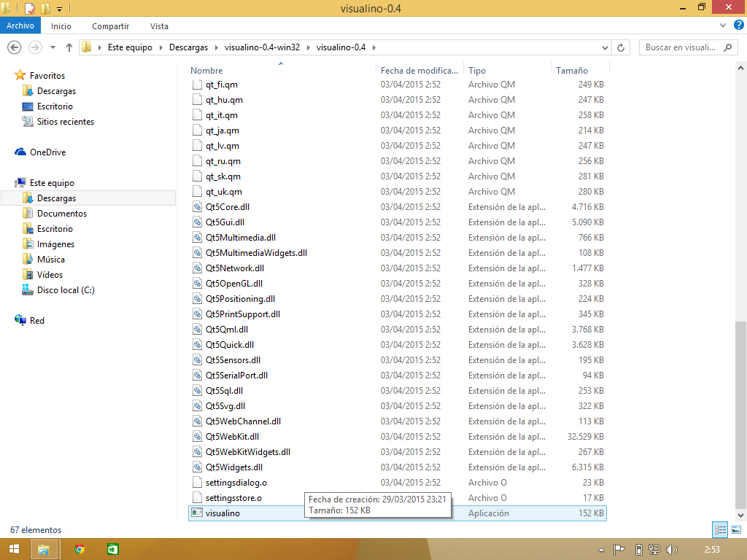
Task: Click the Sitios recientes icon
Action: point(28,122)
